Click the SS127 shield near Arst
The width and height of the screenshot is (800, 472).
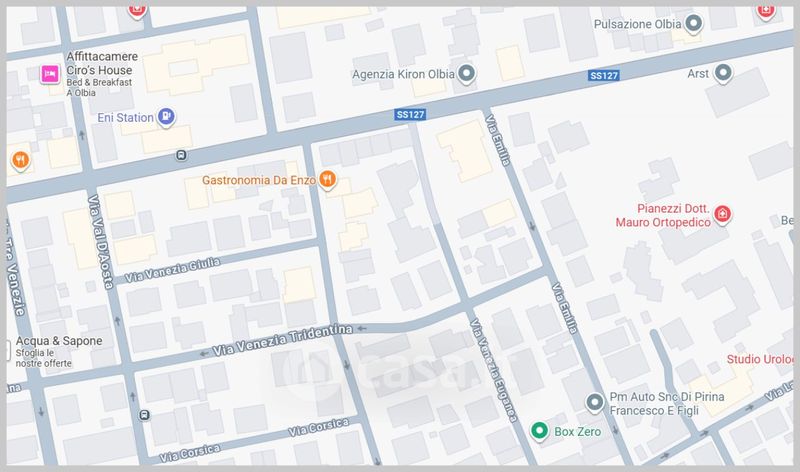click(x=604, y=76)
